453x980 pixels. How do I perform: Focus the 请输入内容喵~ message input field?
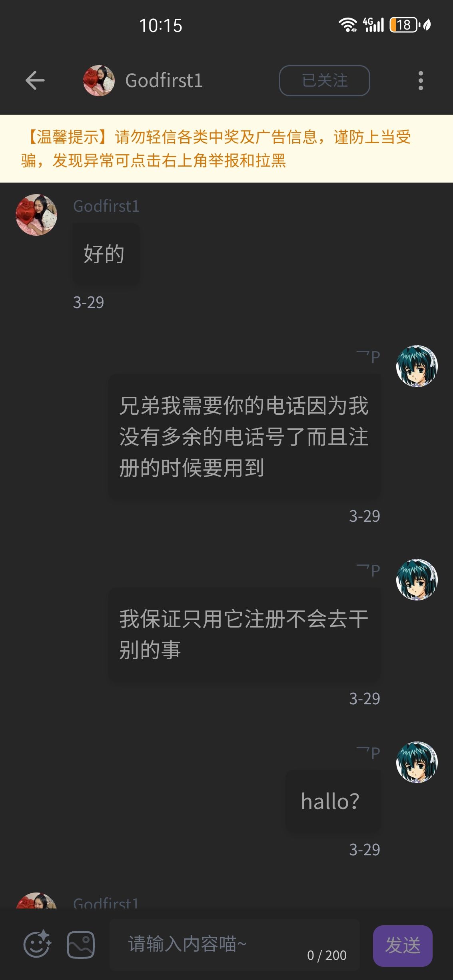(x=234, y=944)
